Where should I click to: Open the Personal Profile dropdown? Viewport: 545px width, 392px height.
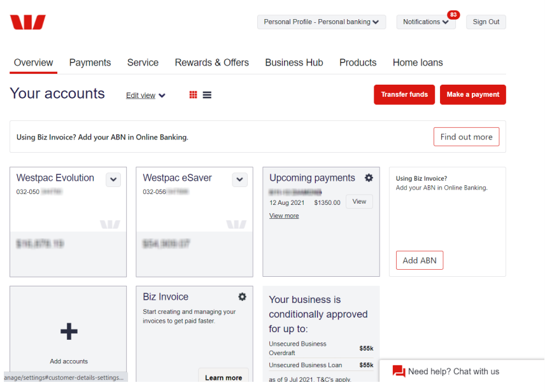point(321,22)
